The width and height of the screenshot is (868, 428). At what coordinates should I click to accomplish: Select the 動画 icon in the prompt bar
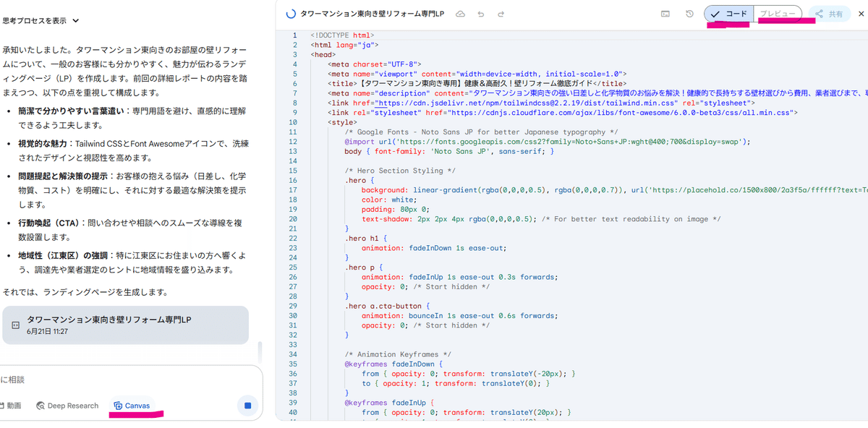pos(6,406)
